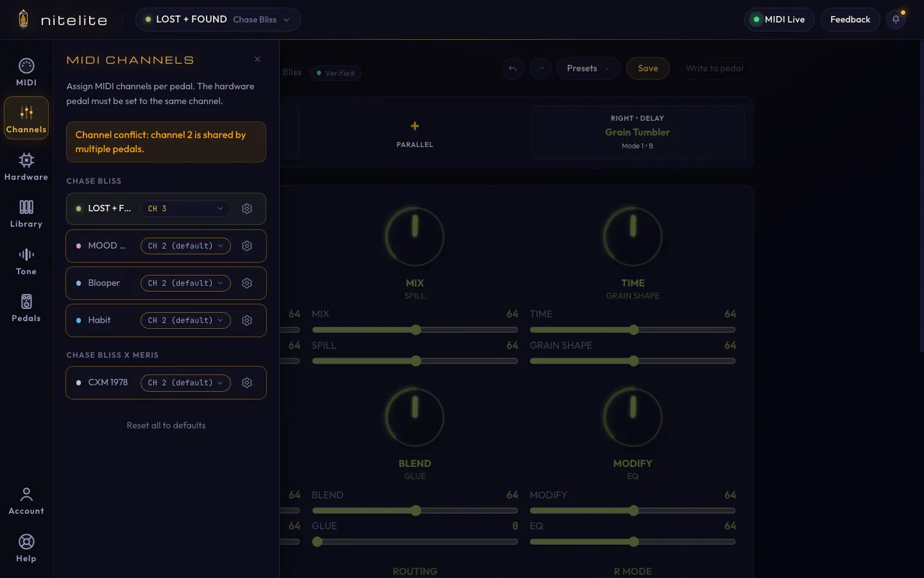Open the Pedals sidebar icon
This screenshot has width=924, height=578.
tap(26, 308)
